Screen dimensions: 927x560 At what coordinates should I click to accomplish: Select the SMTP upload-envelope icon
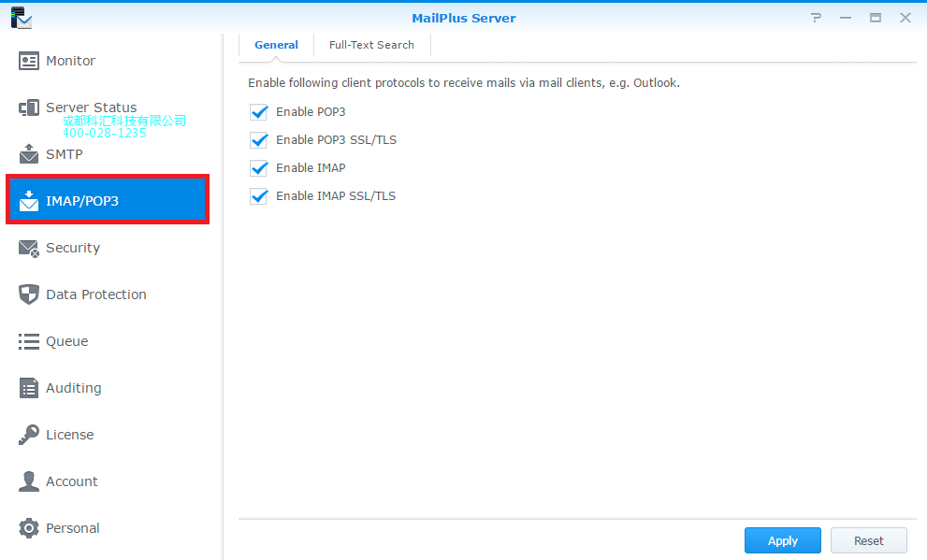pyautogui.click(x=28, y=153)
